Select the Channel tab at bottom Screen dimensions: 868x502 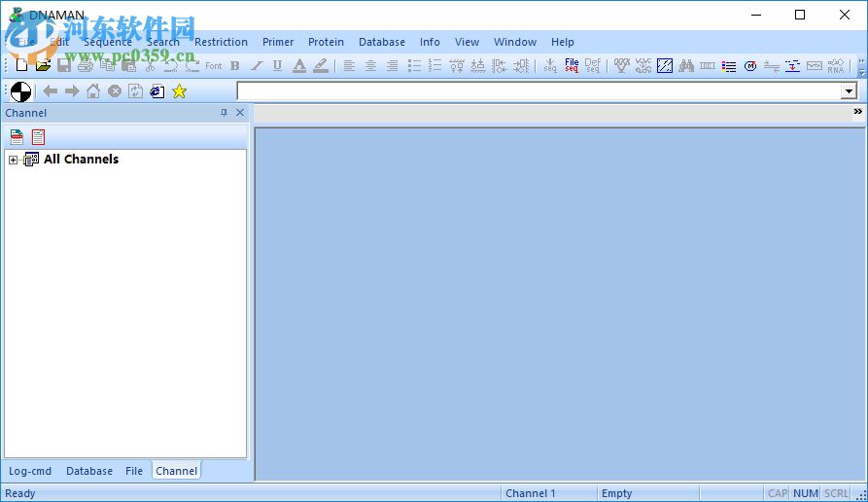[x=176, y=471]
